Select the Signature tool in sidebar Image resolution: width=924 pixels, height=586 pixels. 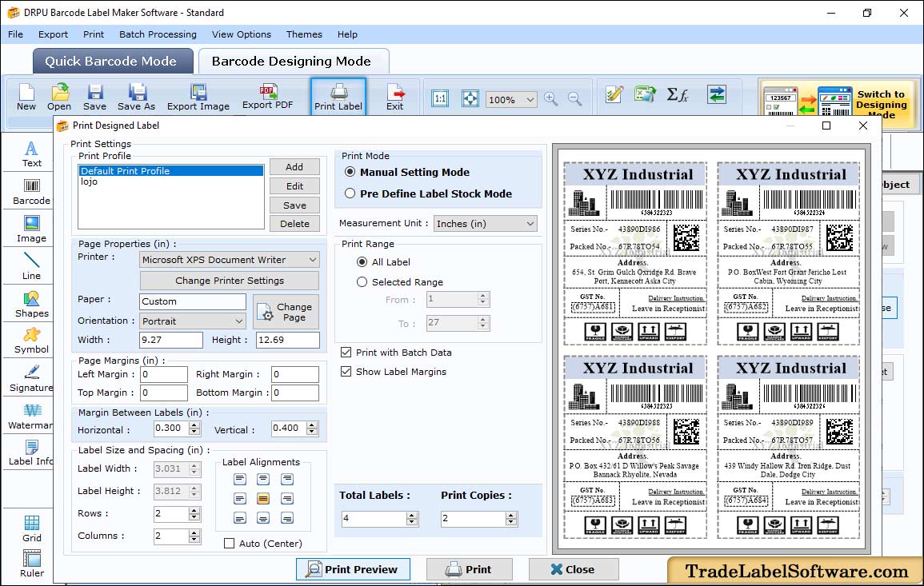point(31,379)
